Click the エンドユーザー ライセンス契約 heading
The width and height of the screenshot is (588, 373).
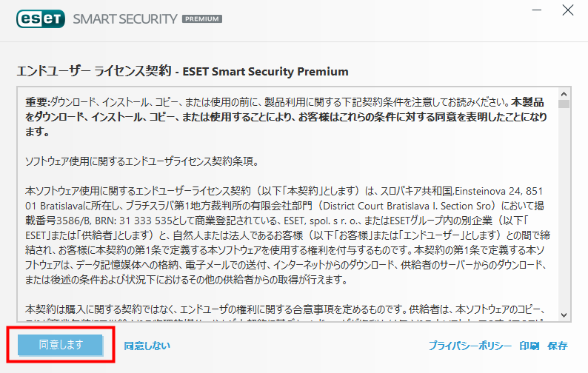click(94, 71)
